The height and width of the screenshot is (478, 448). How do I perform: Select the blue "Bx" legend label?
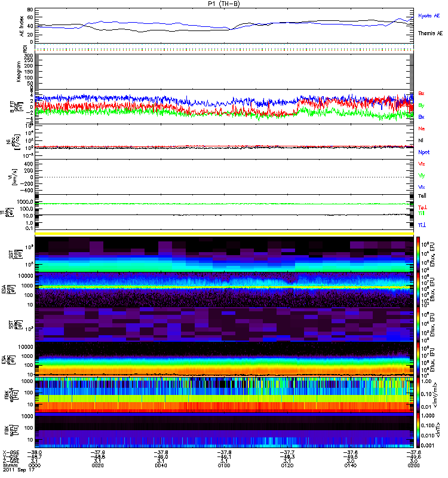pyautogui.click(x=421, y=117)
